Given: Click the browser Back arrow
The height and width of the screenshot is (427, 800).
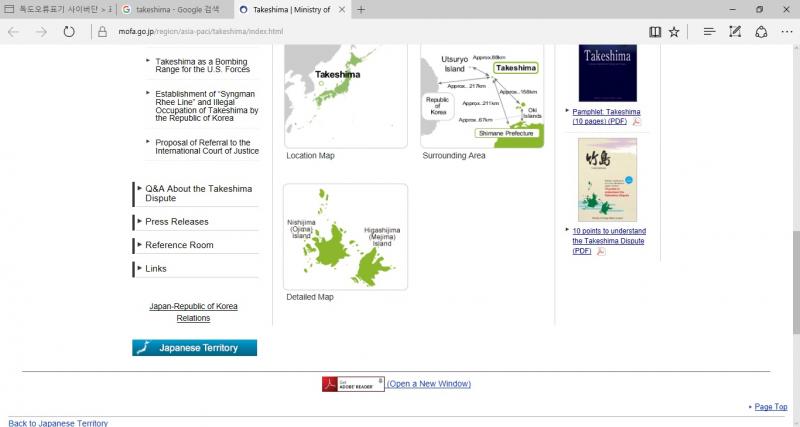Looking at the screenshot, I should click(14, 32).
